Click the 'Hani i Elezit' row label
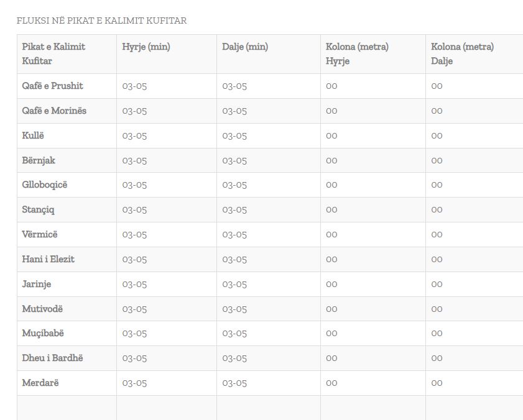This screenshot has width=523, height=420. pos(49,259)
